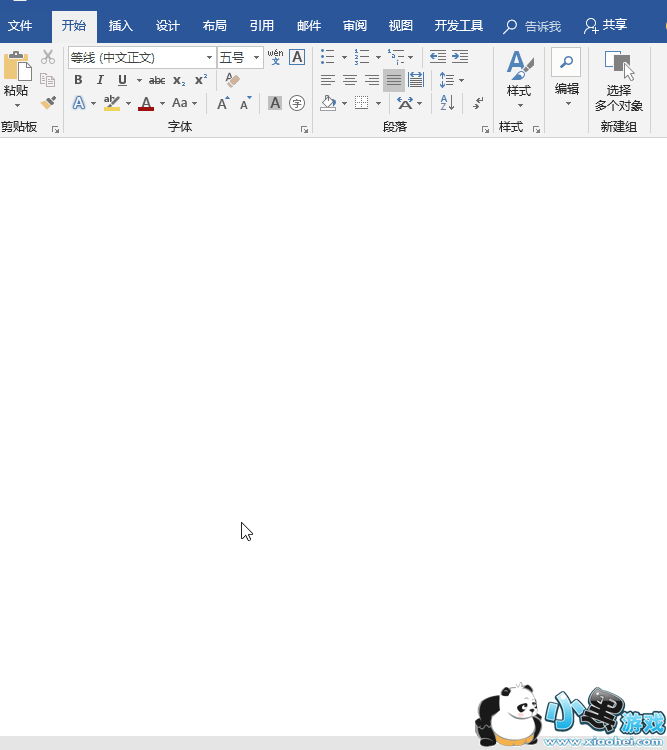Click the Share button
Image resolution: width=667 pixels, height=750 pixels.
tap(605, 25)
